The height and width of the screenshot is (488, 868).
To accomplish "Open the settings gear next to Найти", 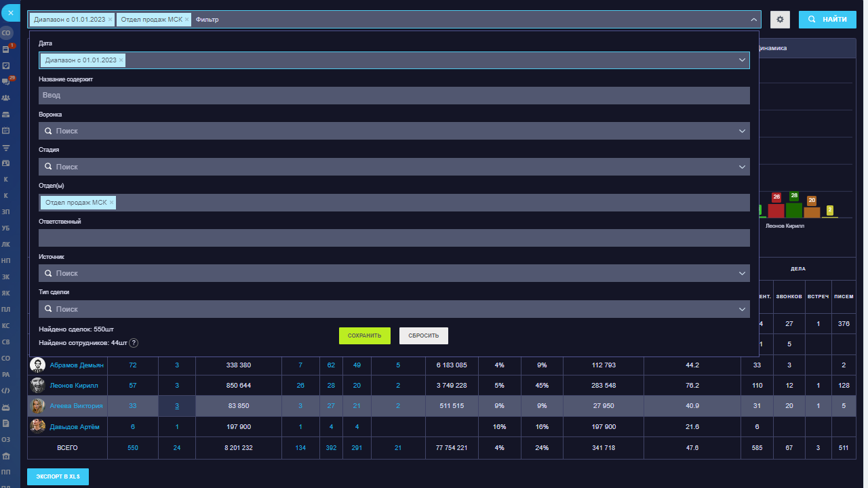I will click(x=780, y=20).
